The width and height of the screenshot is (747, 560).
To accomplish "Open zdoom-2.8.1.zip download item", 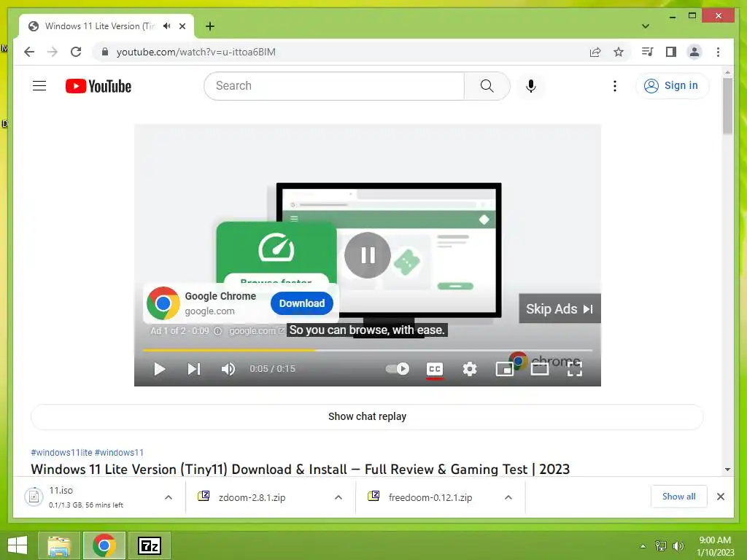I will [x=252, y=497].
